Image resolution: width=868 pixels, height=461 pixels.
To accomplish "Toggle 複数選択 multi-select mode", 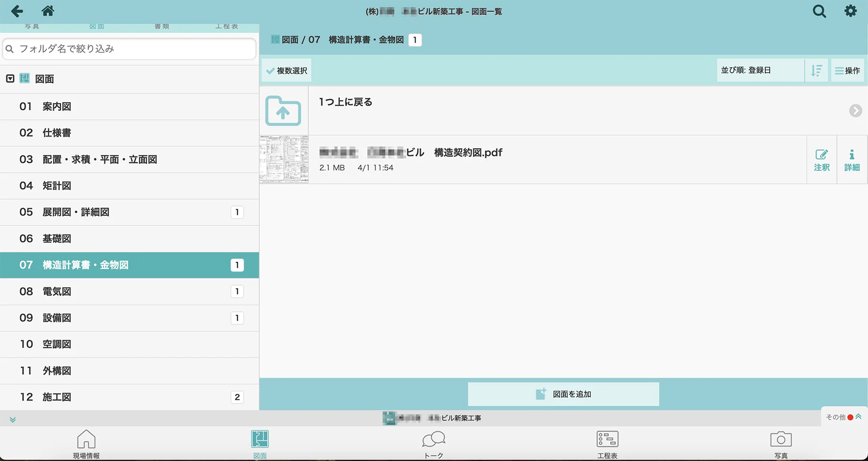I will 287,70.
